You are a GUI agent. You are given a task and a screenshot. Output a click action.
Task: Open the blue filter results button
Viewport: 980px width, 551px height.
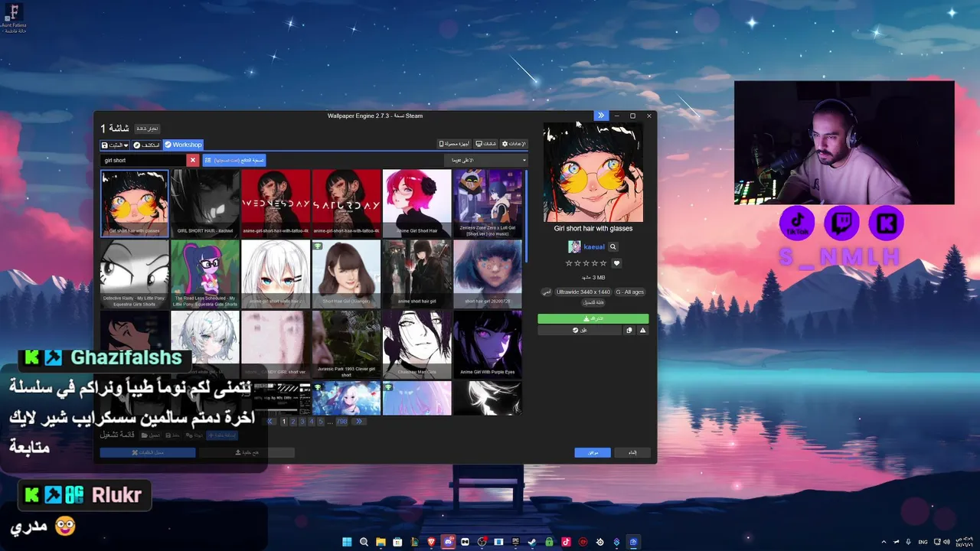pyautogui.click(x=234, y=160)
